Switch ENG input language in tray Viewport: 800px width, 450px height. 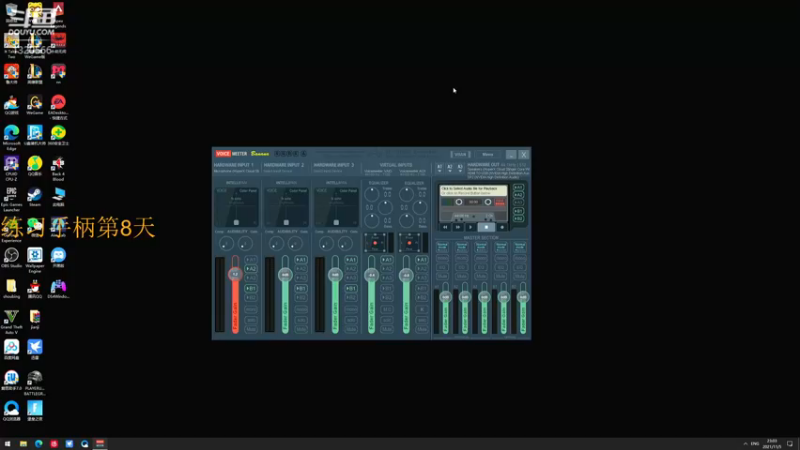[755, 444]
